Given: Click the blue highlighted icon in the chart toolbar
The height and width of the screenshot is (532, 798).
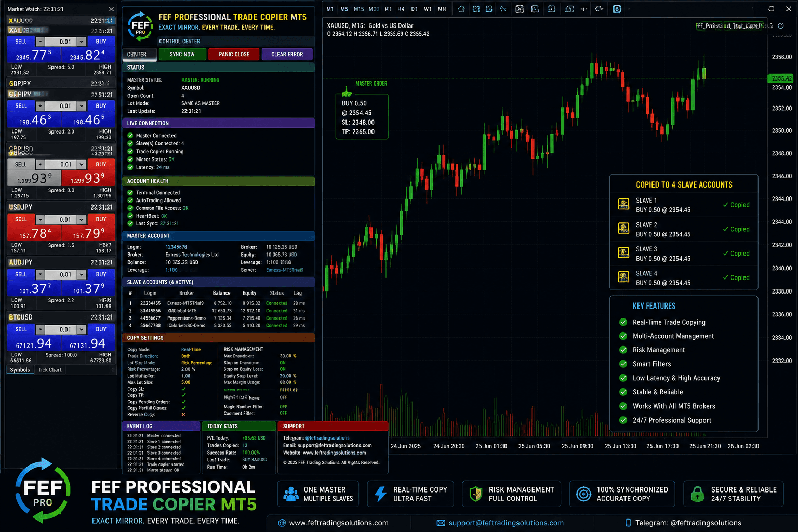Looking at the screenshot, I should (617, 9).
